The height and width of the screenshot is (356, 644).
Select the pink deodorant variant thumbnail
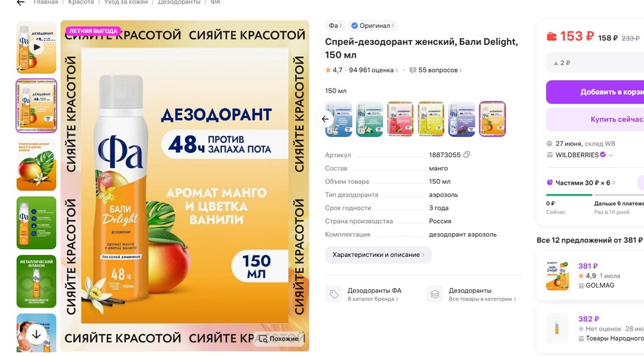click(401, 119)
